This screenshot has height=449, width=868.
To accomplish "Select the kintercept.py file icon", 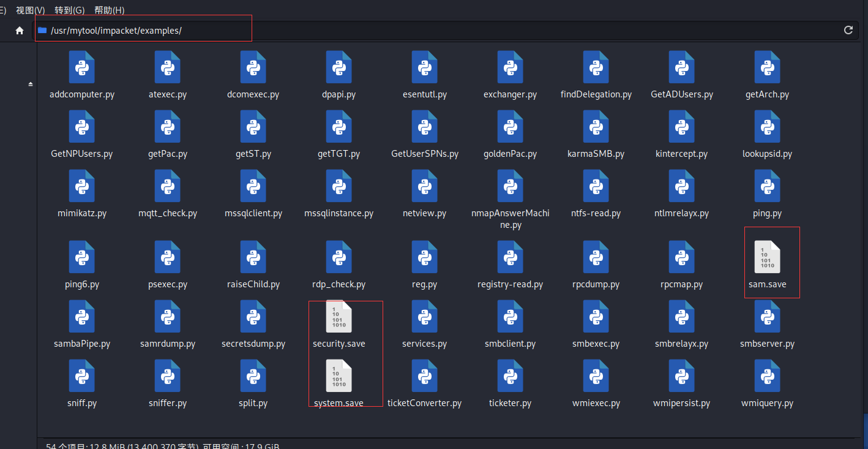I will coord(682,127).
